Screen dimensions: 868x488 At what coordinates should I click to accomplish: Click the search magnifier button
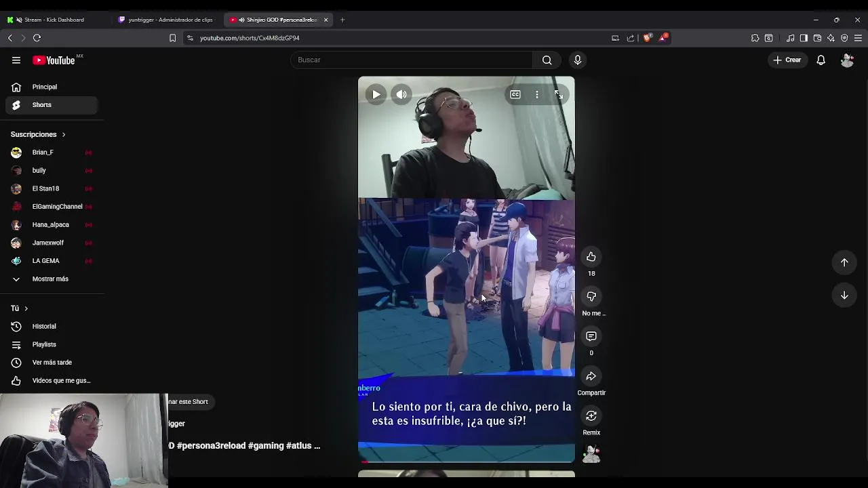point(547,60)
